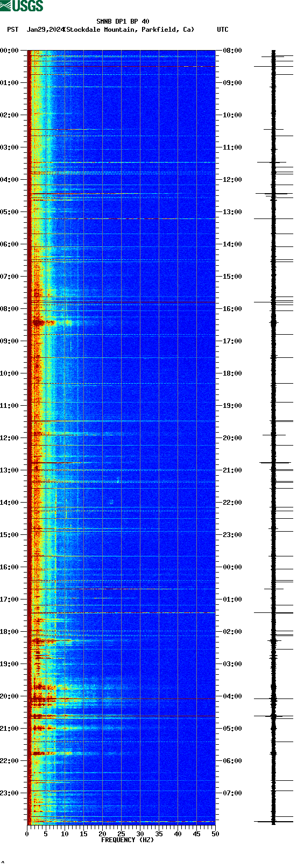Image resolution: width=297 pixels, height=868 pixels.
Task: Click the '12:00' UTC time label
Action: (x=232, y=180)
